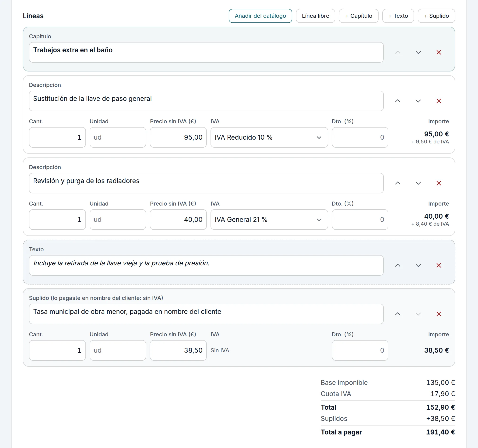The image size is (478, 448).
Task: Click '+ 9,50 € de IVA' note
Action: click(x=430, y=142)
